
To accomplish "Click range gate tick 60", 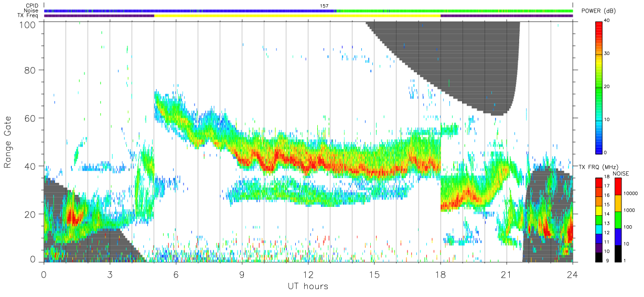I will pos(30,118).
